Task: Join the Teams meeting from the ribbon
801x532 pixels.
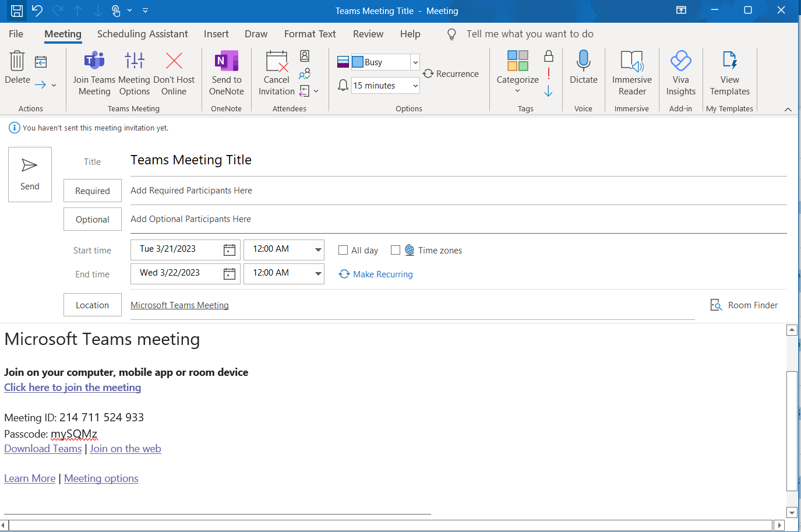Action: coord(94,73)
